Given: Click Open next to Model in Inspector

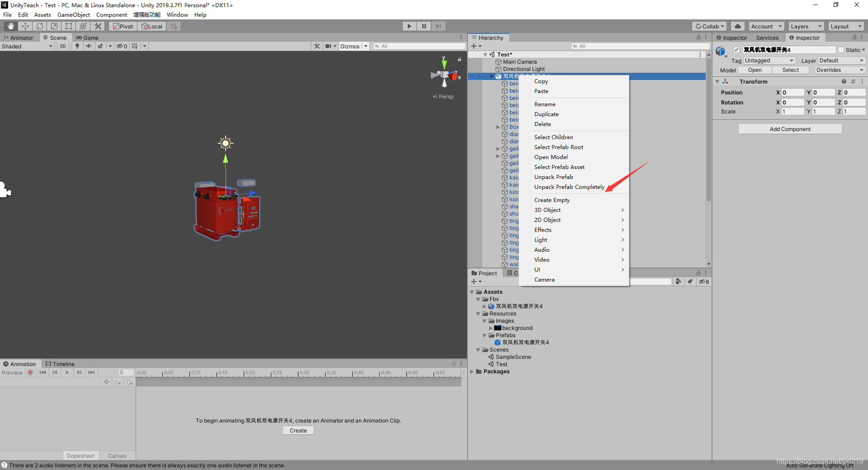Looking at the screenshot, I should pos(755,70).
